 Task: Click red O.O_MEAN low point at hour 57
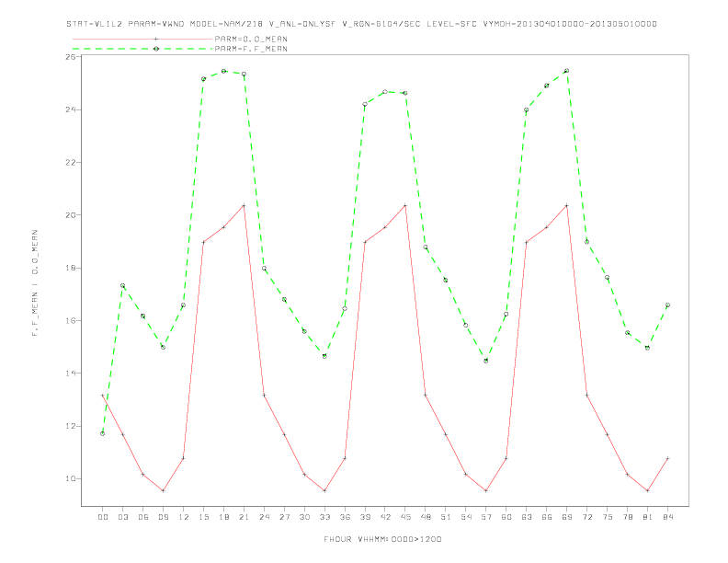486,490
